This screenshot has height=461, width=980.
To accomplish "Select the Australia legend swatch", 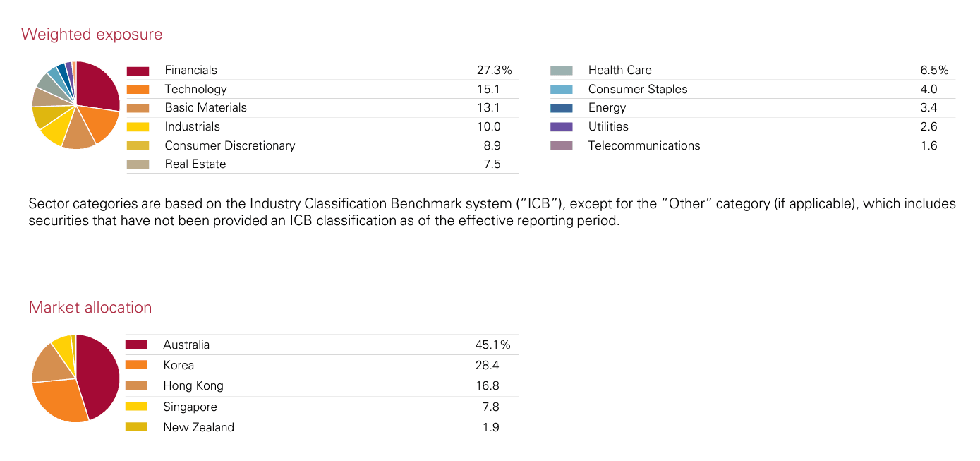I will pyautogui.click(x=136, y=345).
